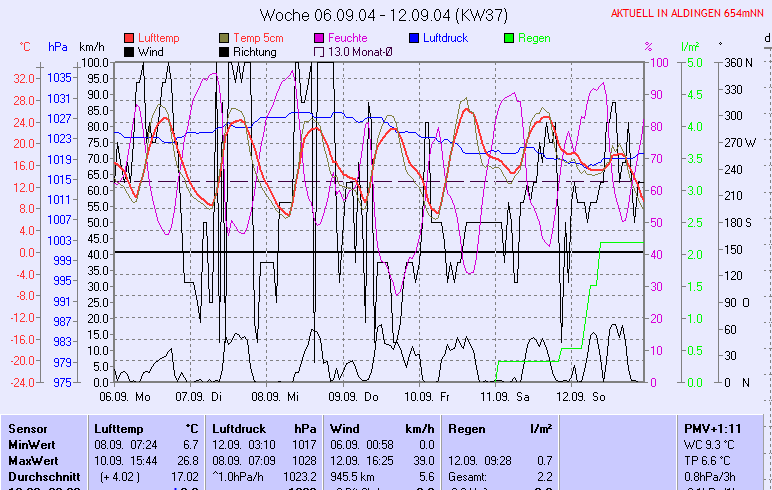Click the magenta Feuchte legend square
The width and height of the screenshot is (772, 490).
pyautogui.click(x=319, y=38)
